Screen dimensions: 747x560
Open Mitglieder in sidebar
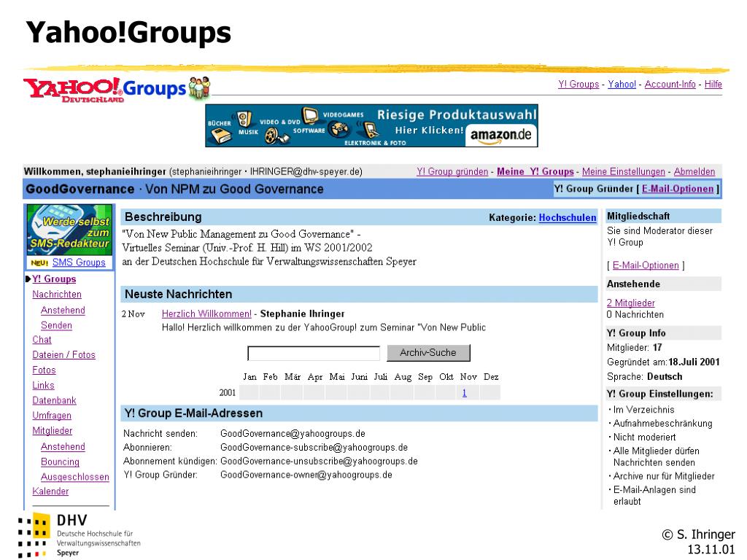click(53, 431)
